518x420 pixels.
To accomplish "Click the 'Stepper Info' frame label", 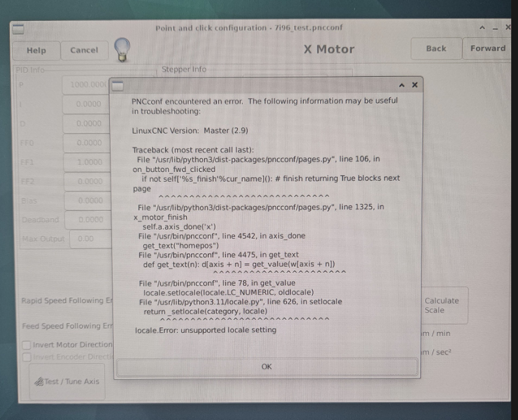I will click(184, 69).
